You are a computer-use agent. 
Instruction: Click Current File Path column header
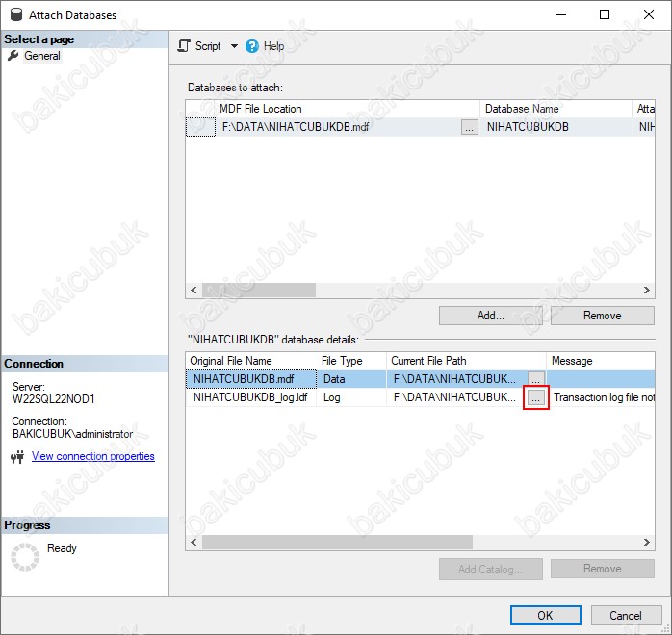pos(466,361)
